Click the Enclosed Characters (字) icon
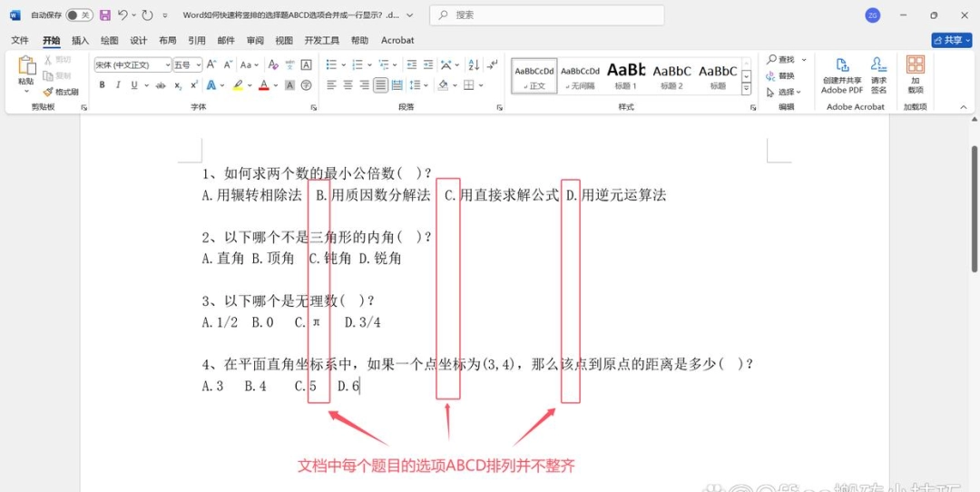The image size is (980, 492). [307, 85]
